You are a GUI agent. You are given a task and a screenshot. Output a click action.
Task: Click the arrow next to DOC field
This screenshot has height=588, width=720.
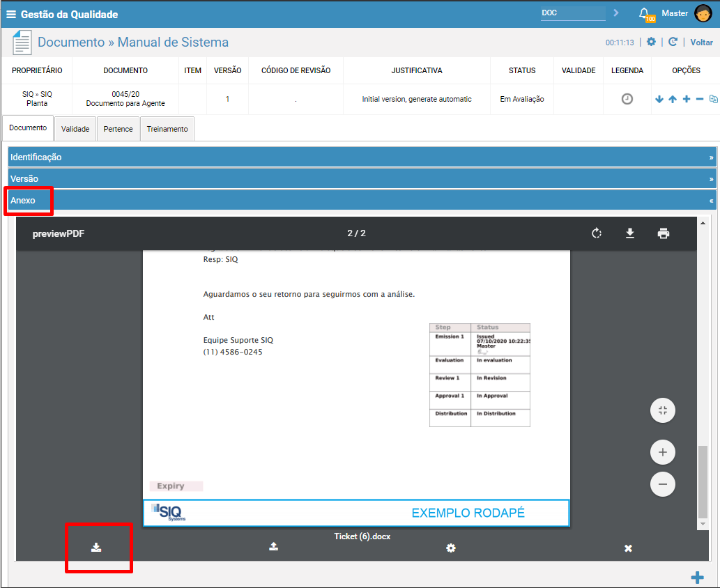point(615,13)
